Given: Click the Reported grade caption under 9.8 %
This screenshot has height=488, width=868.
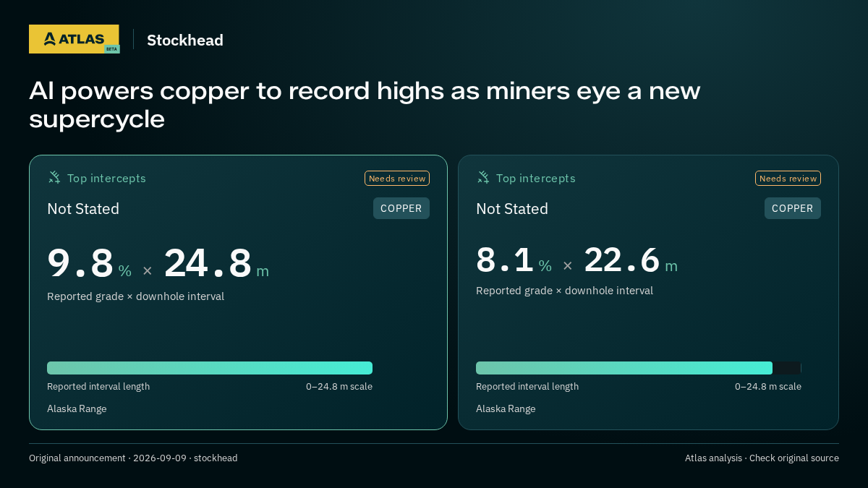Looking at the screenshot, I should [x=136, y=296].
